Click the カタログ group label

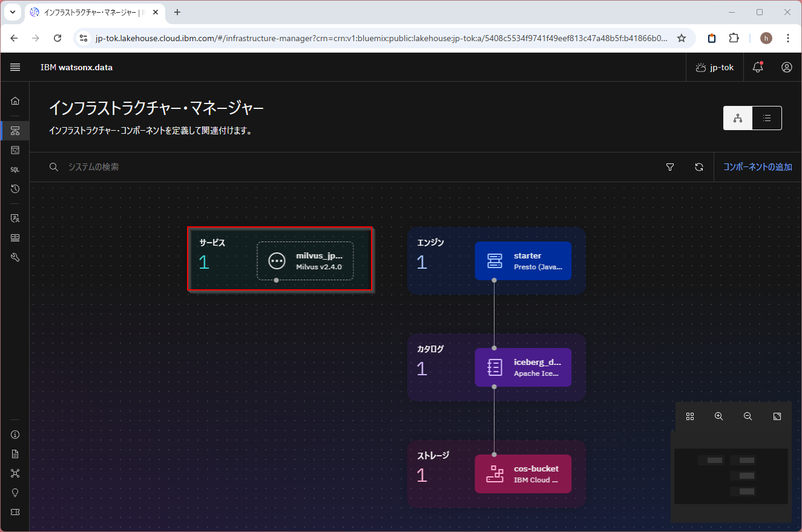point(430,349)
